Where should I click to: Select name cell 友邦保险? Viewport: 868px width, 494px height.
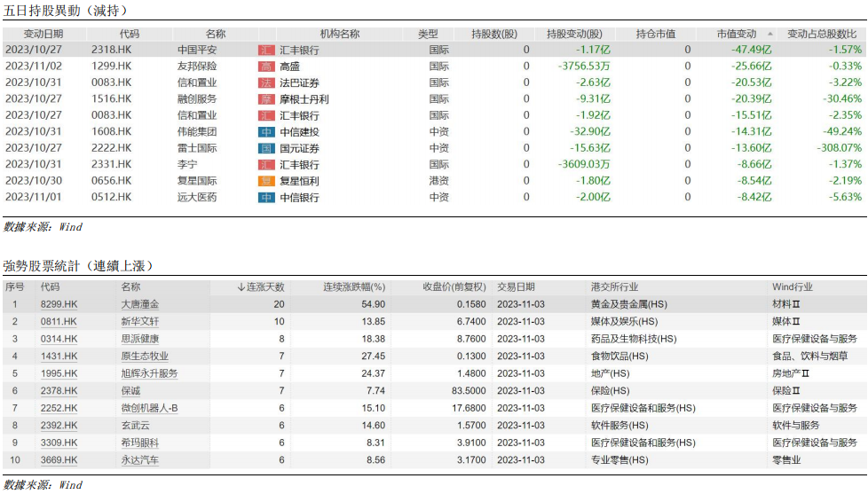pos(197,67)
